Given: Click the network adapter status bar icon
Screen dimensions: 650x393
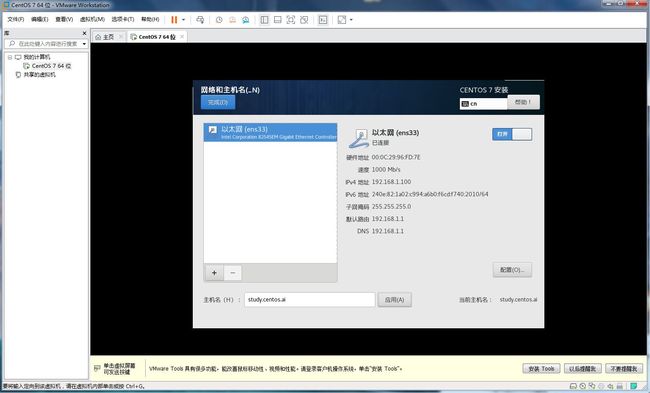Looking at the screenshot, I should [592, 386].
